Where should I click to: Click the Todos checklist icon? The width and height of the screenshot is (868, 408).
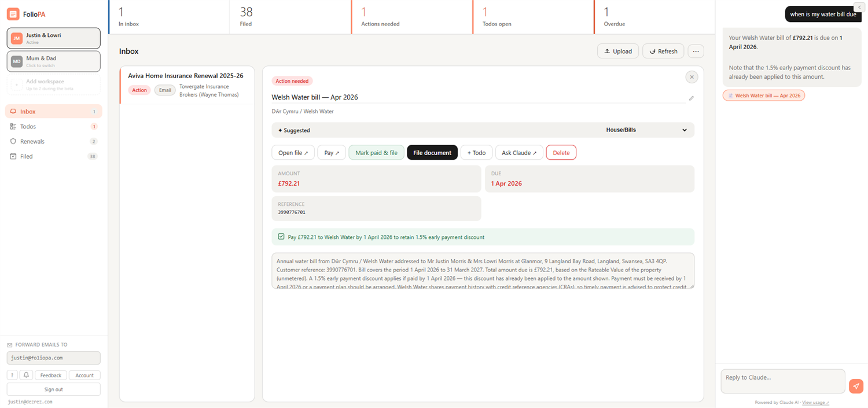point(13,126)
